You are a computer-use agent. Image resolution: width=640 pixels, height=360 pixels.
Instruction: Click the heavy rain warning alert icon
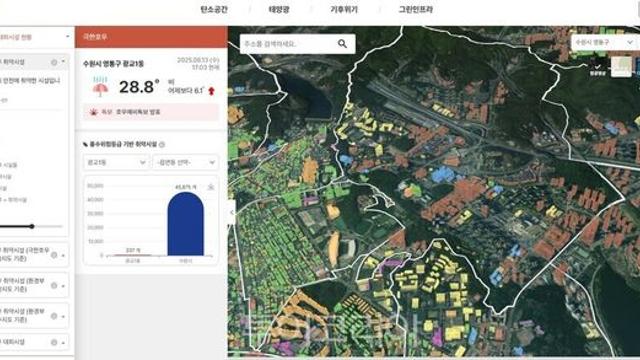coord(93,112)
